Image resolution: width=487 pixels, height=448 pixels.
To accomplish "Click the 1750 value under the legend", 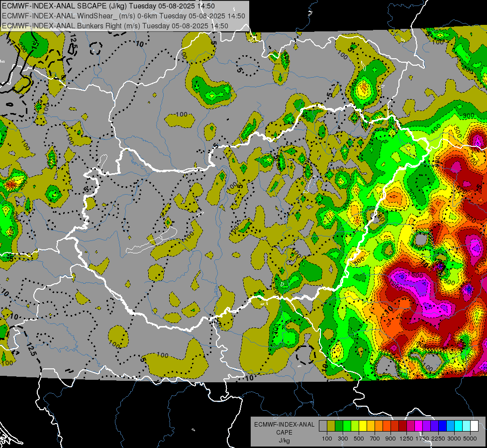I will [x=422, y=439].
